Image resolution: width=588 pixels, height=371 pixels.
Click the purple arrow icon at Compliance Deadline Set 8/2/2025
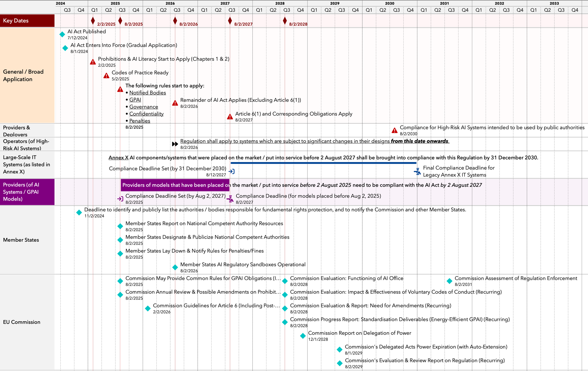click(120, 198)
